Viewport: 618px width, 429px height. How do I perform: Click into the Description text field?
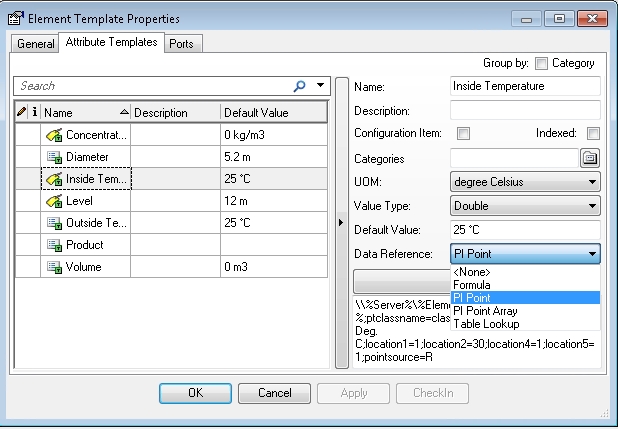point(525,110)
